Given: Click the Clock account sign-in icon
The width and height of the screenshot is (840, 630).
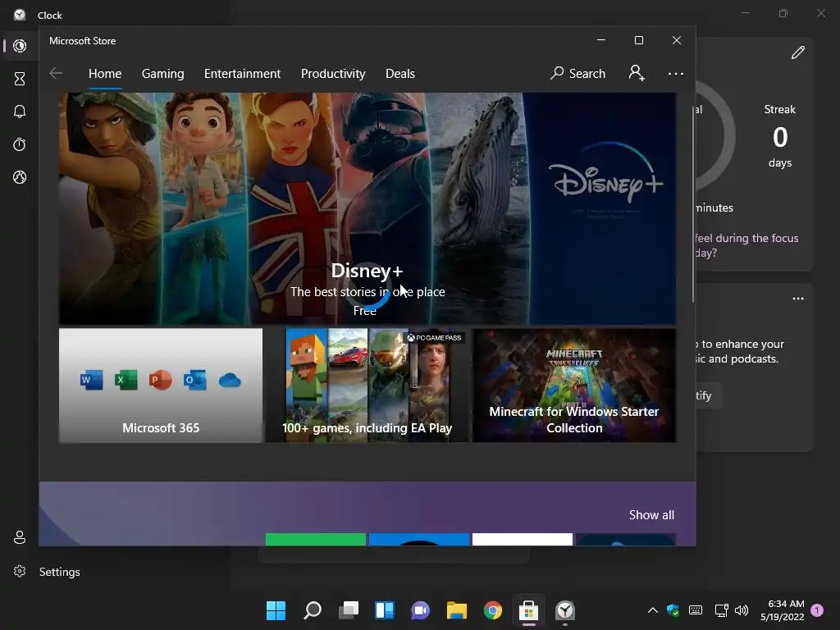Looking at the screenshot, I should [x=20, y=537].
